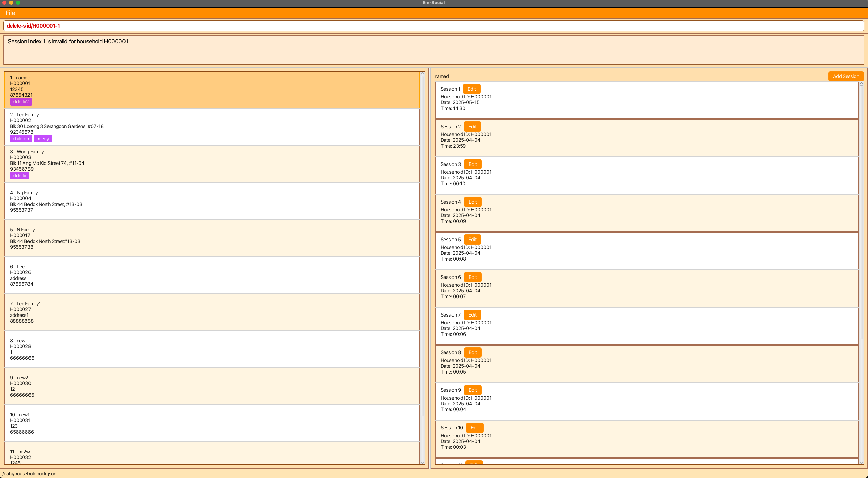Image resolution: width=868 pixels, height=478 pixels.
Task: Click Edit for Session 10
Action: tap(475, 428)
